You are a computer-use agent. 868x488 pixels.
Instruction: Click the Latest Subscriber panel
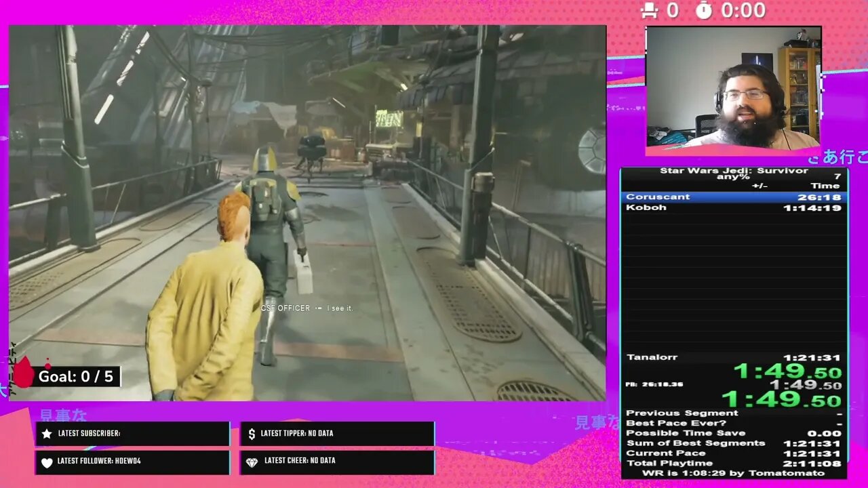pyautogui.click(x=132, y=434)
